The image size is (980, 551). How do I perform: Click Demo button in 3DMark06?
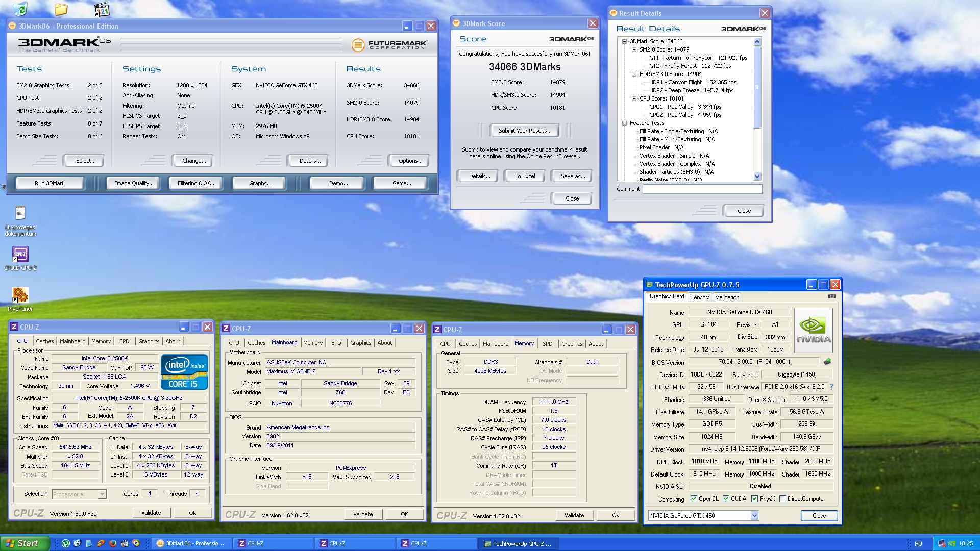tap(338, 183)
